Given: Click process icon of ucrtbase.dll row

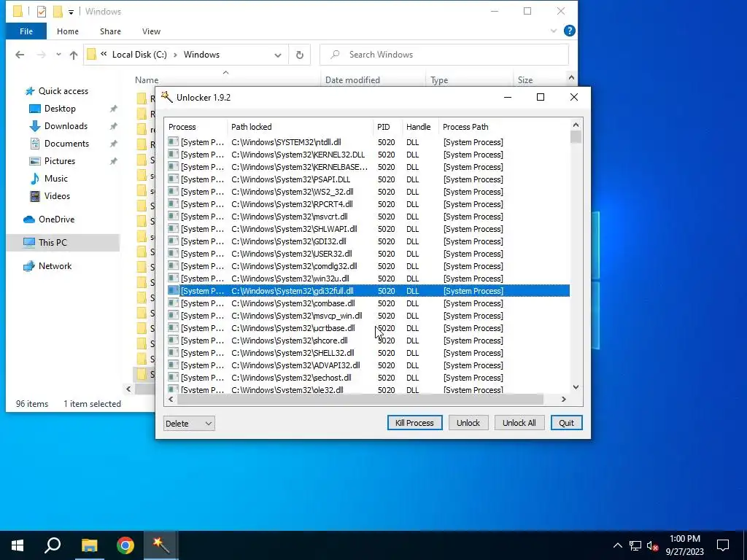Looking at the screenshot, I should [x=174, y=327].
